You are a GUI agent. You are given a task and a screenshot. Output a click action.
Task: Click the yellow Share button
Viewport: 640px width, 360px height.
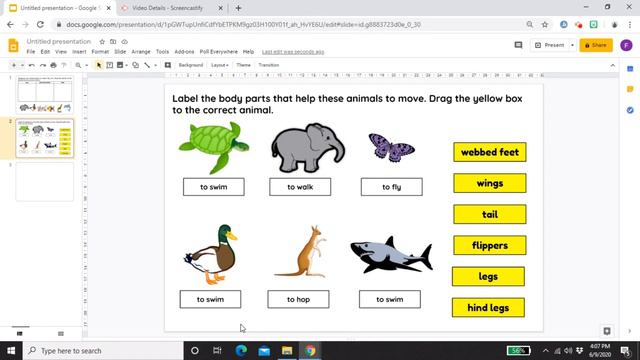(x=596, y=45)
